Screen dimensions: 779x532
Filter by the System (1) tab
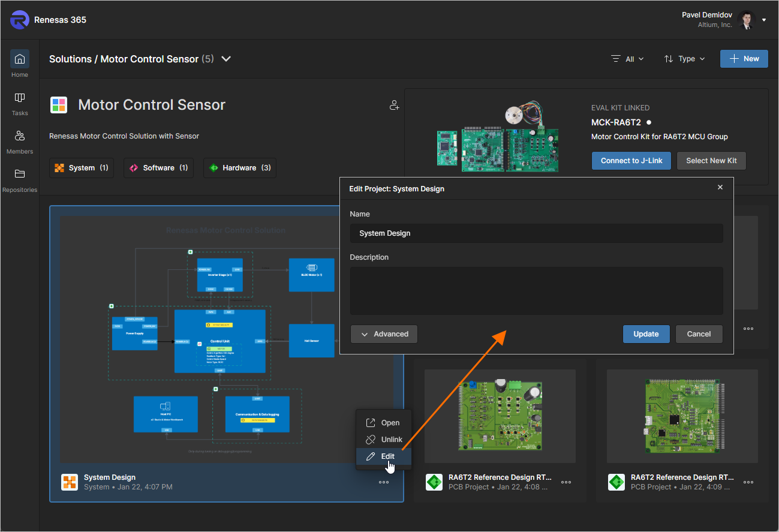(82, 168)
